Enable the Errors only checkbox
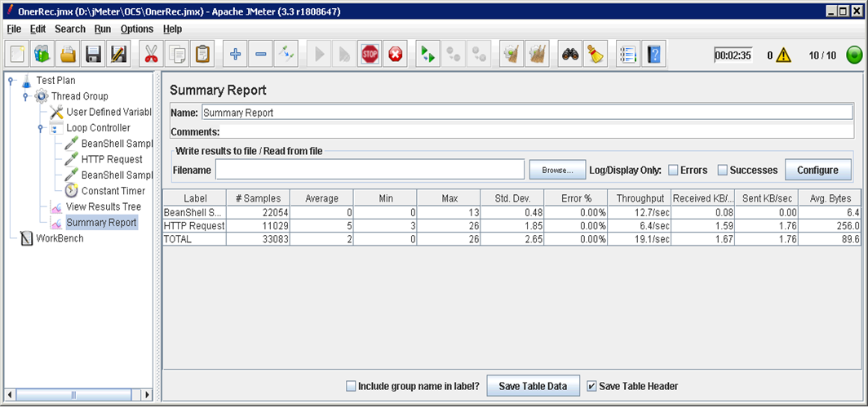This screenshot has height=408, width=868. [x=674, y=170]
